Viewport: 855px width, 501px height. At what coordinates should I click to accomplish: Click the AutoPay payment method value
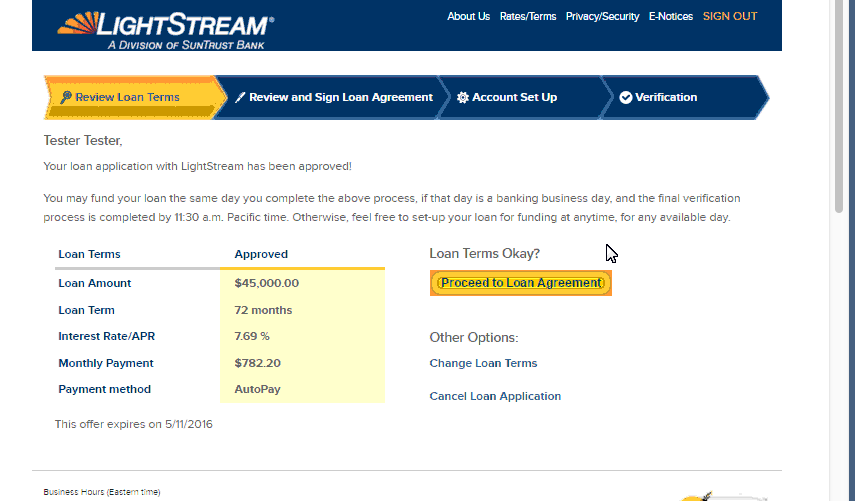click(x=257, y=389)
